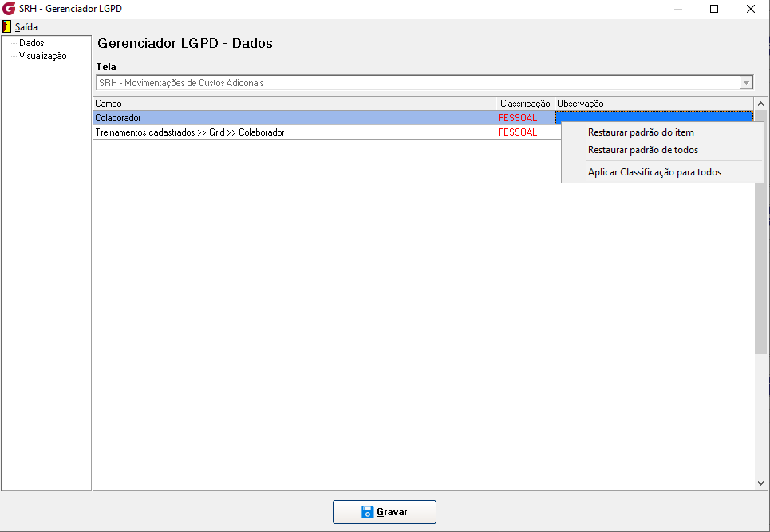Open the Saída menu

[x=26, y=27]
